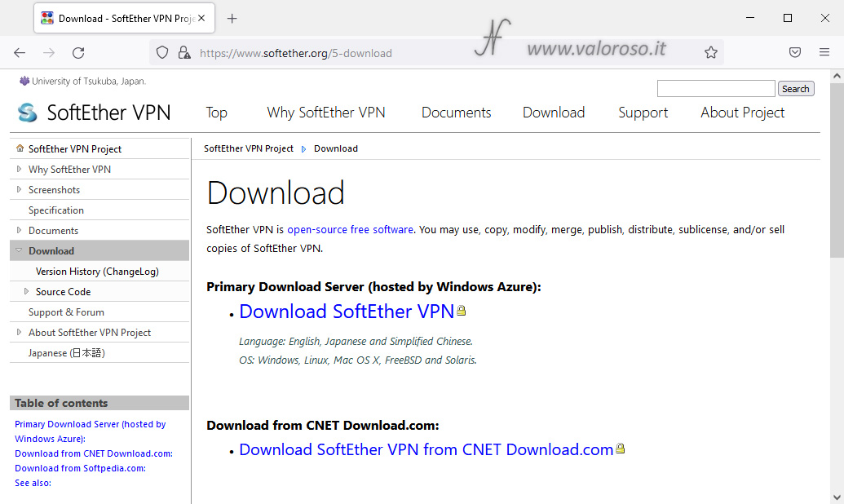Click the URL address bar
844x504 pixels.
coord(436,53)
